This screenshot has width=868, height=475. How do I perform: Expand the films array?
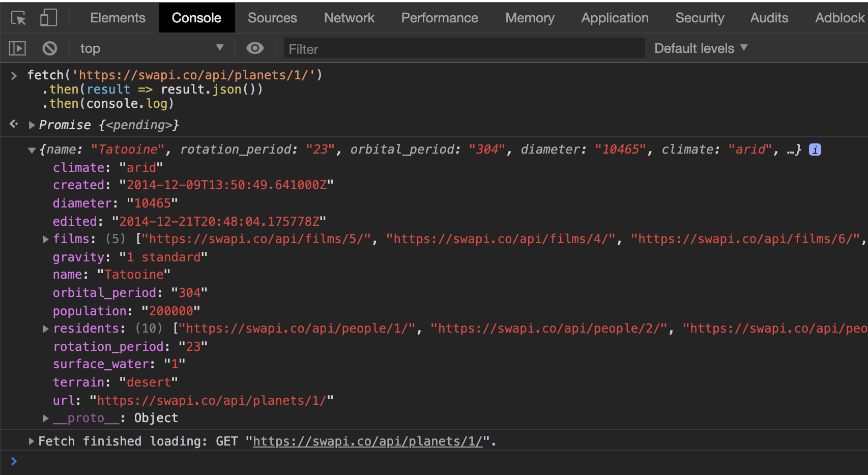tap(45, 239)
